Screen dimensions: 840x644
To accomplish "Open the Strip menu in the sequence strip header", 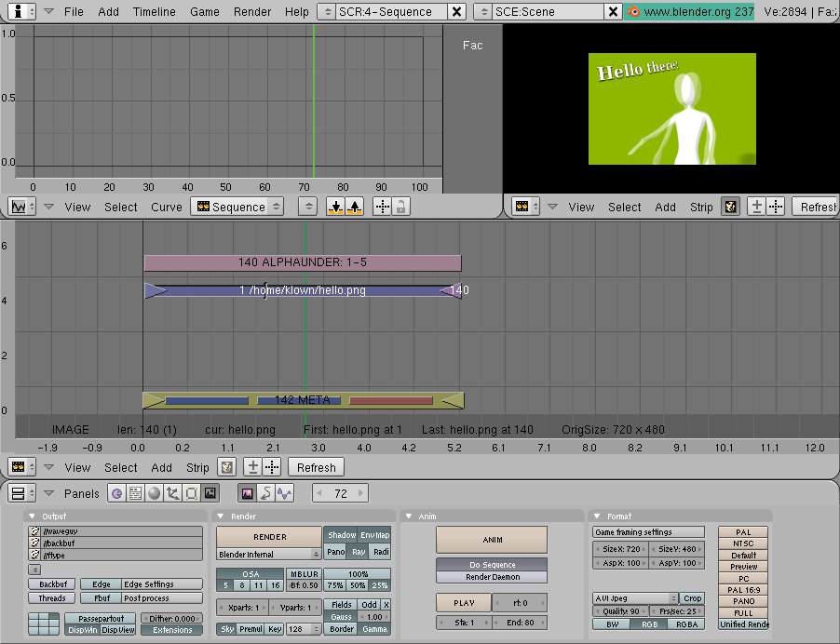I will 197,467.
